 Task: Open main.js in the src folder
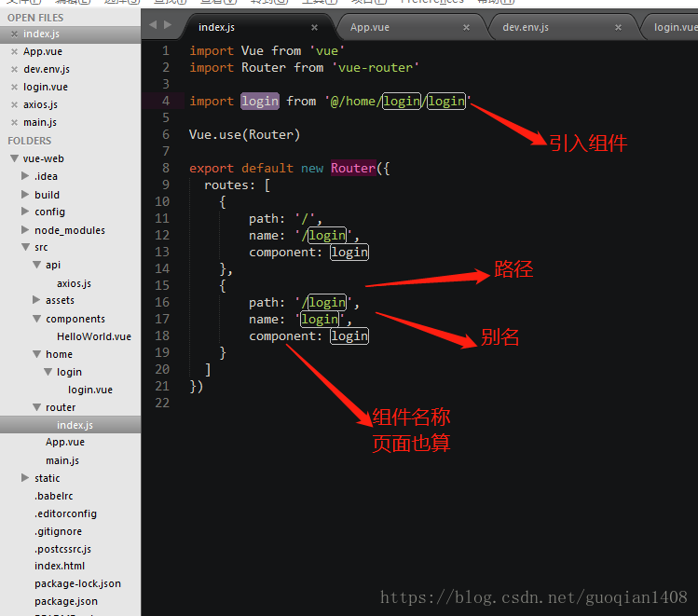[62, 460]
